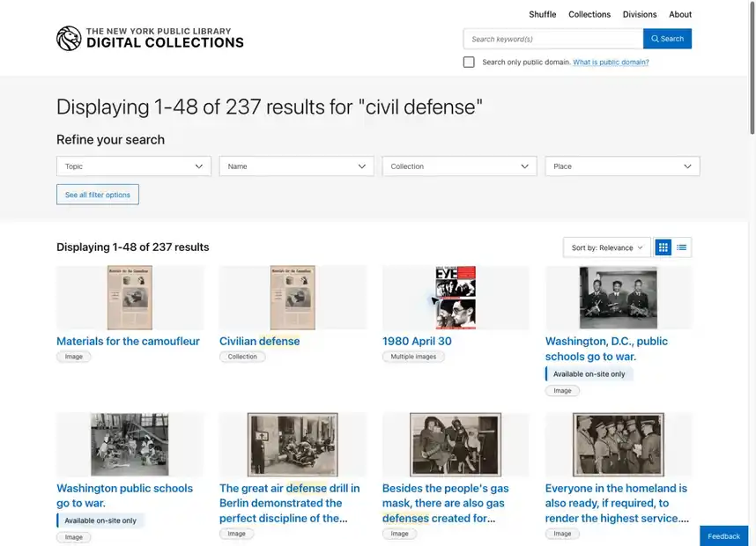This screenshot has width=756, height=546.
Task: Click Available on-site only under Washington, D.C.
Action: tap(589, 374)
